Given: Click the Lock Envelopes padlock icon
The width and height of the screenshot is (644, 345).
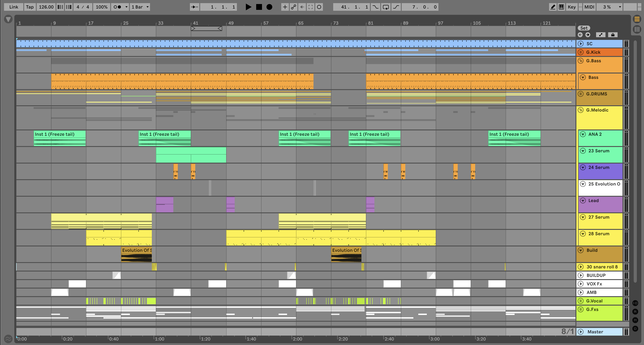Looking at the screenshot, I should click(613, 35).
